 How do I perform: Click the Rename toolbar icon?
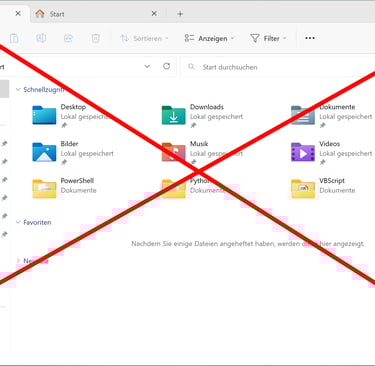pos(41,38)
